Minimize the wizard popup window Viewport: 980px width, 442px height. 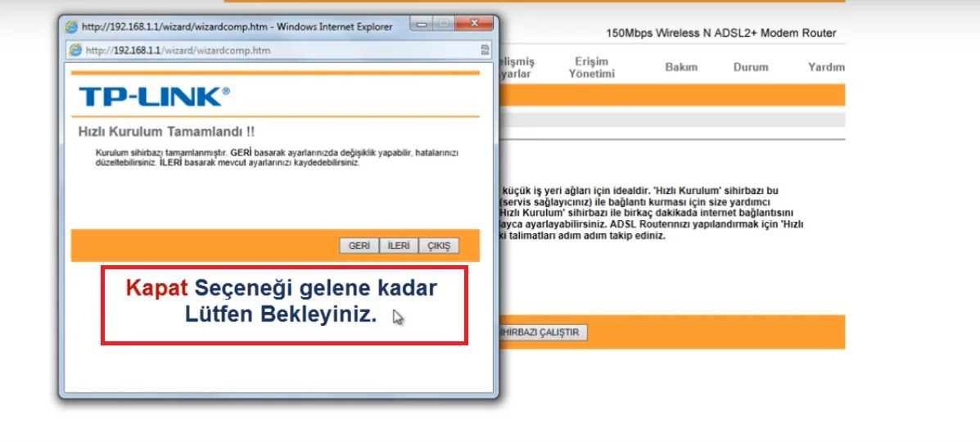[423, 23]
